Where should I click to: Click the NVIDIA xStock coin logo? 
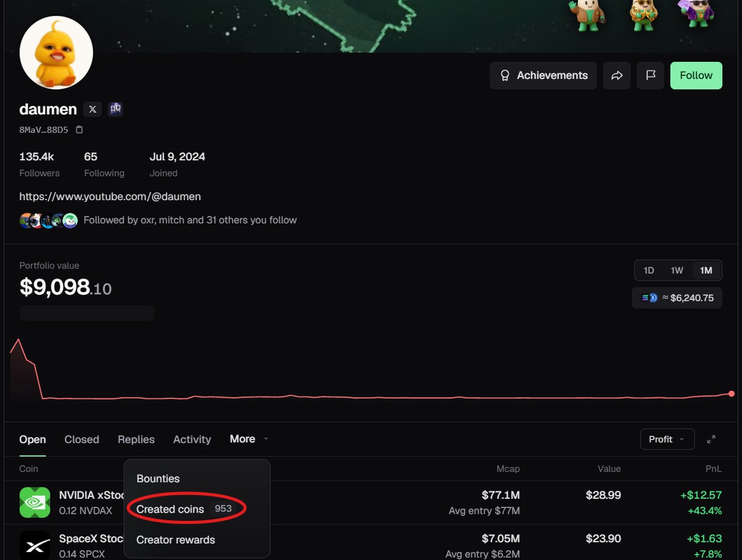[35, 502]
